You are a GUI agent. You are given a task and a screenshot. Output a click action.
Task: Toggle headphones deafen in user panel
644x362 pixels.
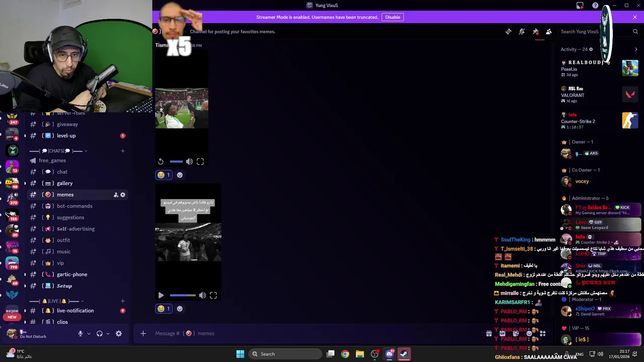coord(100,333)
